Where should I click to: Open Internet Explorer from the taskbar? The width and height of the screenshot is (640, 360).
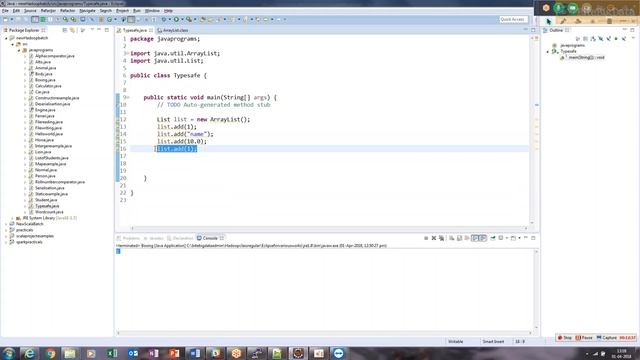[29, 353]
